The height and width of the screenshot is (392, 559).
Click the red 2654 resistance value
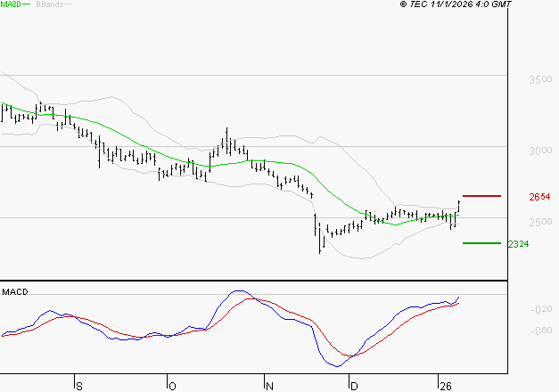click(539, 197)
